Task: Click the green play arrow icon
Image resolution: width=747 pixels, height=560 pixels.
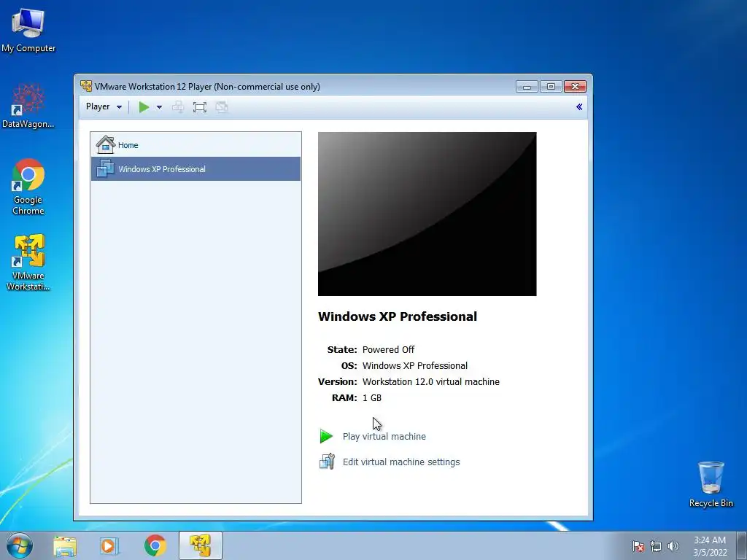Action: [x=326, y=436]
